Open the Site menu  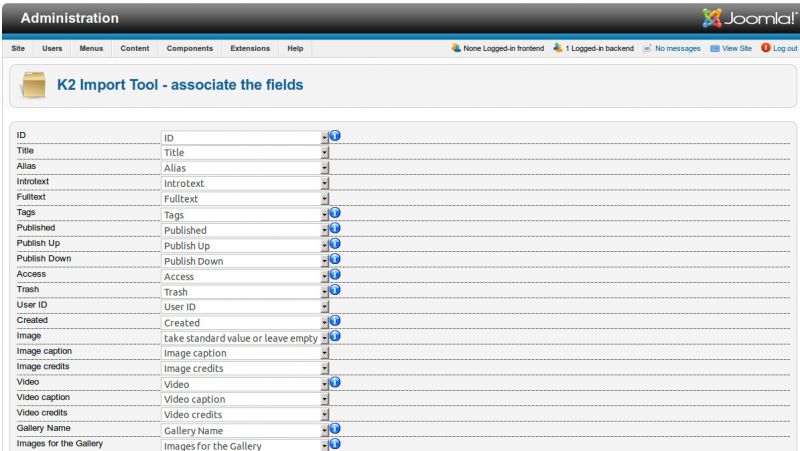tap(18, 48)
